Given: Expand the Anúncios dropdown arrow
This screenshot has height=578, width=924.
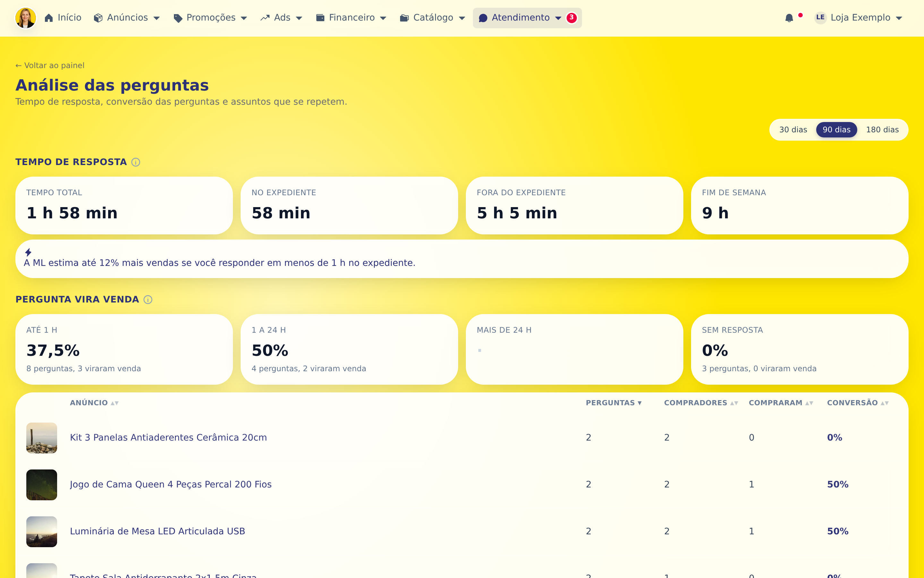Looking at the screenshot, I should click(x=157, y=18).
